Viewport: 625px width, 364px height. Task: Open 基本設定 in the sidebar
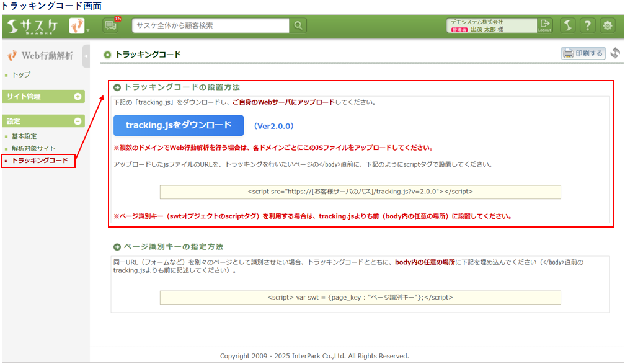24,136
